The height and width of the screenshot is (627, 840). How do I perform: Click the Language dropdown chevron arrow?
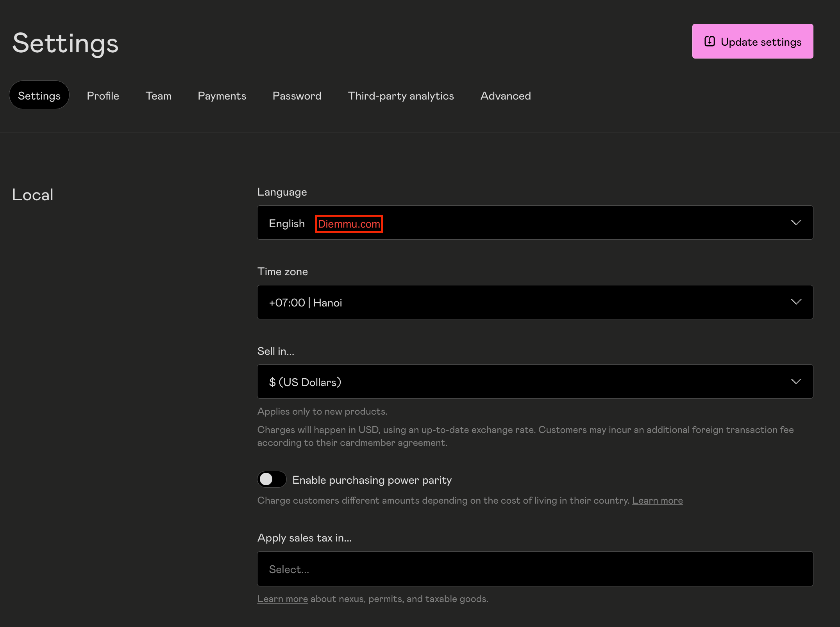[x=796, y=223]
